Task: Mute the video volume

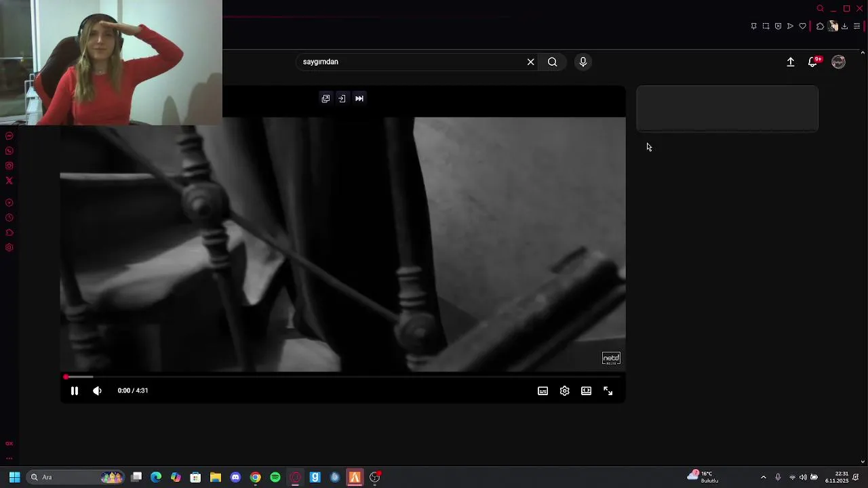Action: point(97,390)
